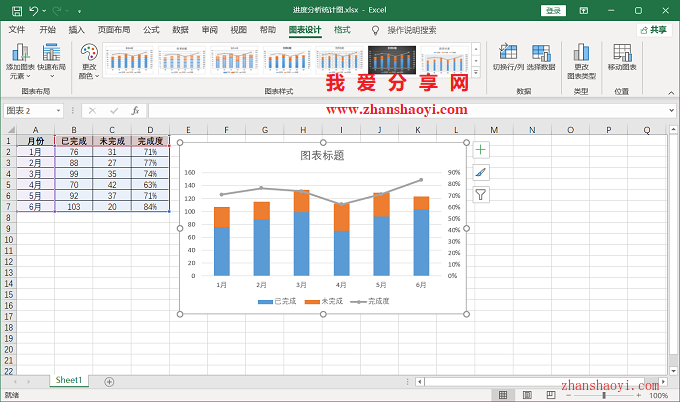Apply the dark background chart style
The height and width of the screenshot is (402, 680).
click(x=392, y=59)
